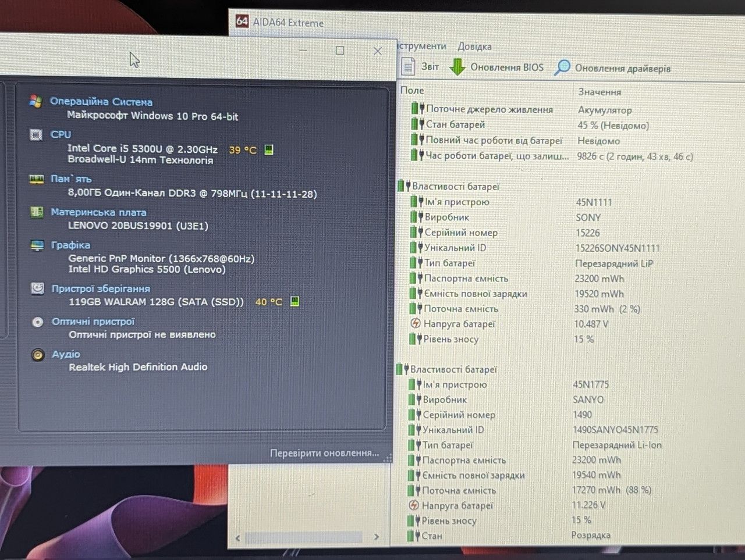The image size is (745, 560).
Task: Open the Графіка section heading
Action: click(x=70, y=245)
